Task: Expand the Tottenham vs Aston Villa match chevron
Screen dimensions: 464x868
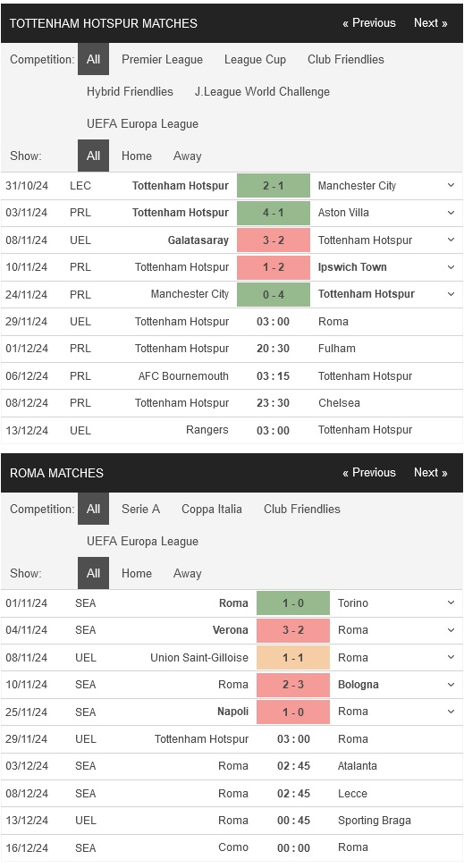Action: click(451, 213)
